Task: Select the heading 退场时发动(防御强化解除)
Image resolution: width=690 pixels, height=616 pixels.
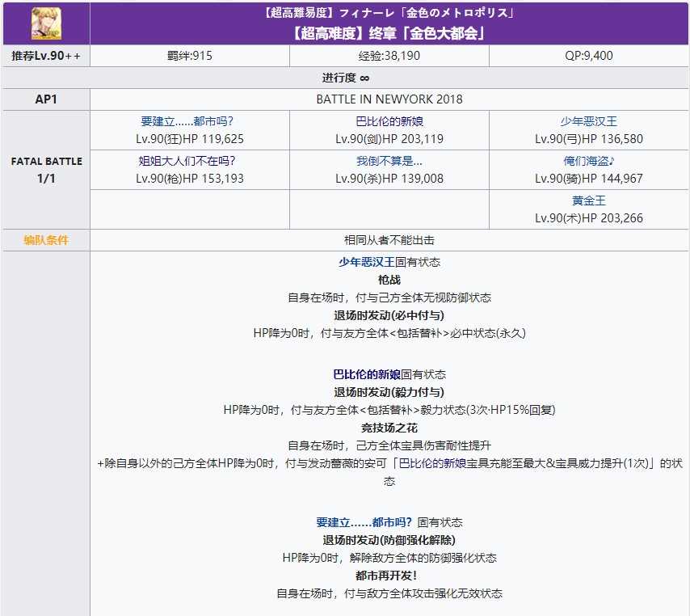Action: click(x=389, y=540)
